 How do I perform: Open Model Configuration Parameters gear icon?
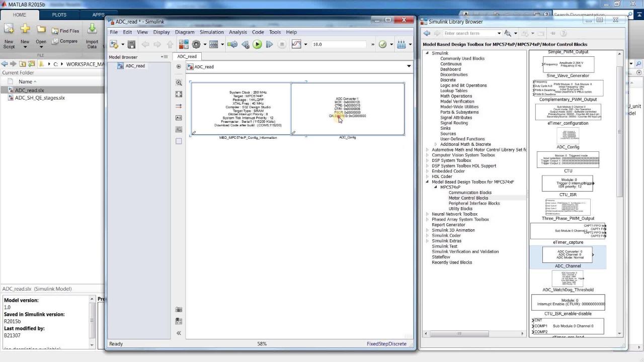click(x=196, y=44)
